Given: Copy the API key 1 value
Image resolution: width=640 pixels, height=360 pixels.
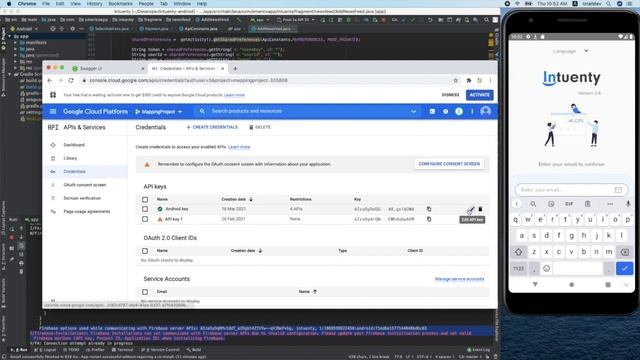Looking at the screenshot, I should pos(429,219).
